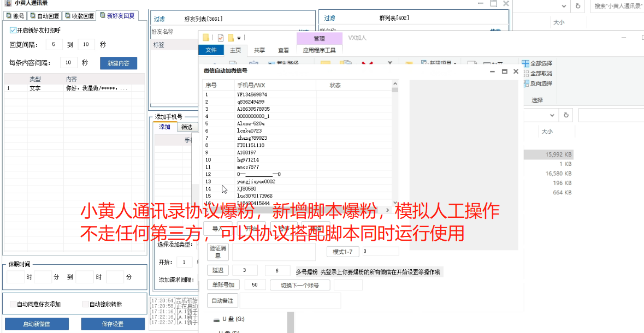This screenshot has width=644, height=333.
Task: Click the 小黄人通讯录 app icon in title bar
Action: pos(8,4)
